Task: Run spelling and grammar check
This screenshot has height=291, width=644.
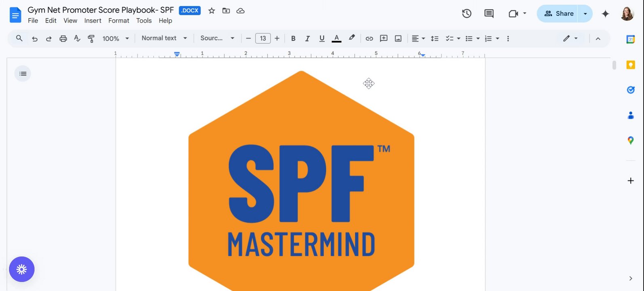Action: coord(77,39)
